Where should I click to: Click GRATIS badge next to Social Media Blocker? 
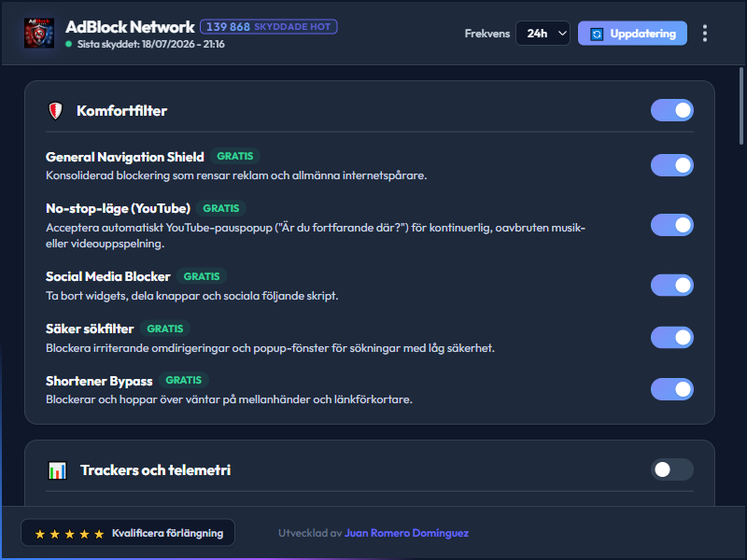(202, 276)
